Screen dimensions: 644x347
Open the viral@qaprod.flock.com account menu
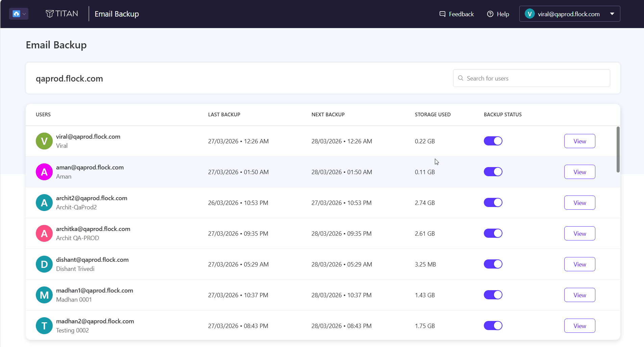point(569,14)
